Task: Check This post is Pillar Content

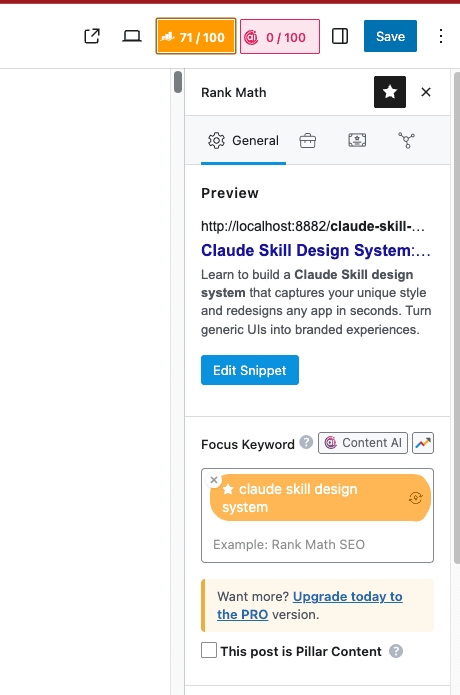Action: click(209, 650)
